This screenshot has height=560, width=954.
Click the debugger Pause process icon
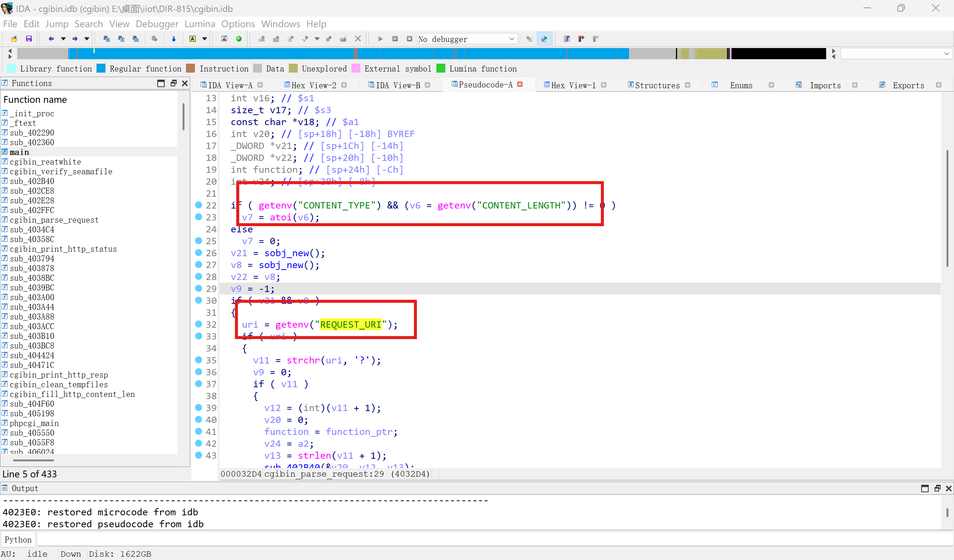click(395, 39)
